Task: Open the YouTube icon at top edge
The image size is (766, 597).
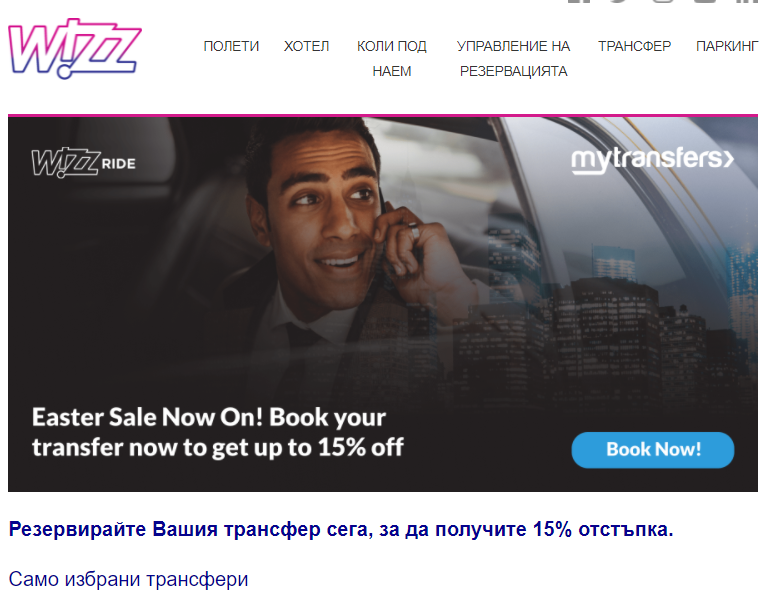Action: click(705, 1)
